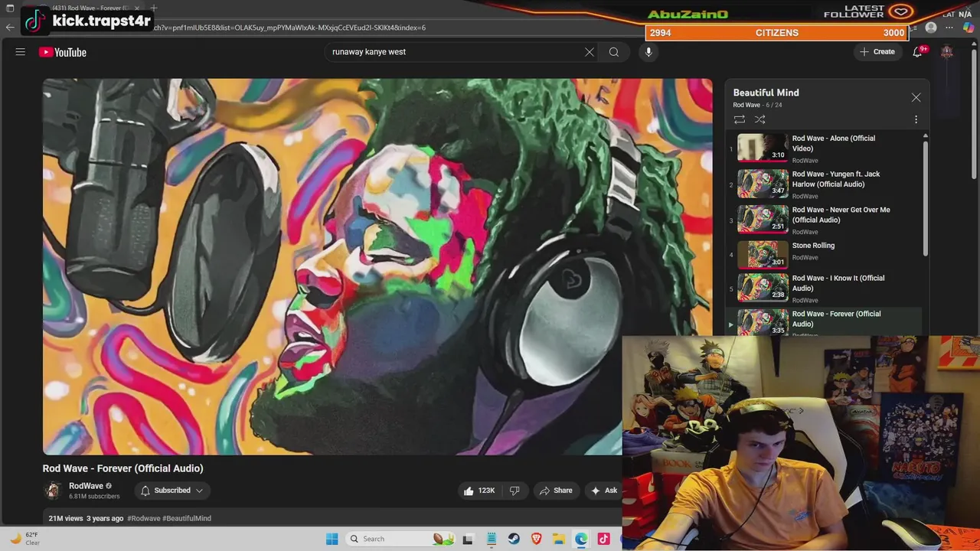Play Never Get Over Me from the playlist
980x551 pixels.
[825, 220]
